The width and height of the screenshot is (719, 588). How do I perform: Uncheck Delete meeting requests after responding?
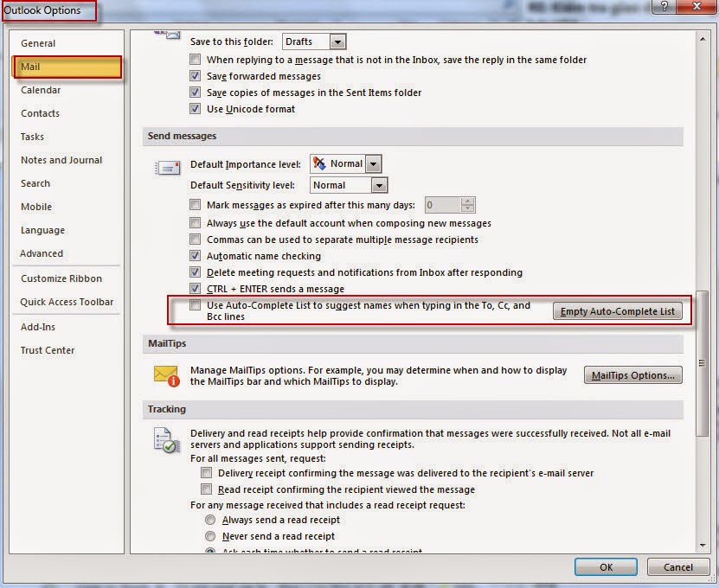(196, 272)
